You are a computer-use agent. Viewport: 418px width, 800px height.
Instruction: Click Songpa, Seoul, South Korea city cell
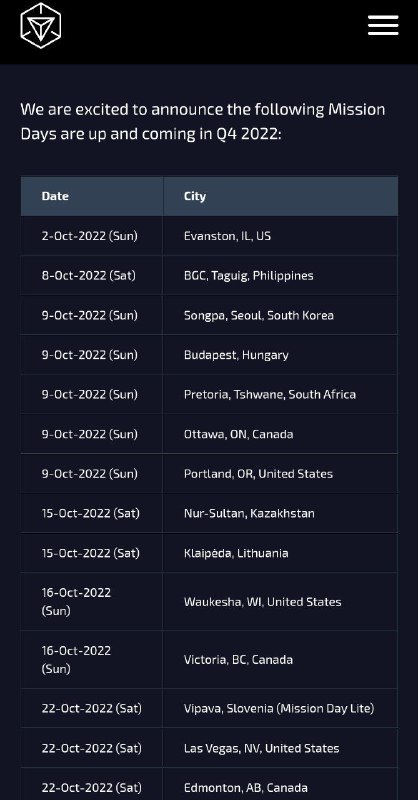[259, 315]
